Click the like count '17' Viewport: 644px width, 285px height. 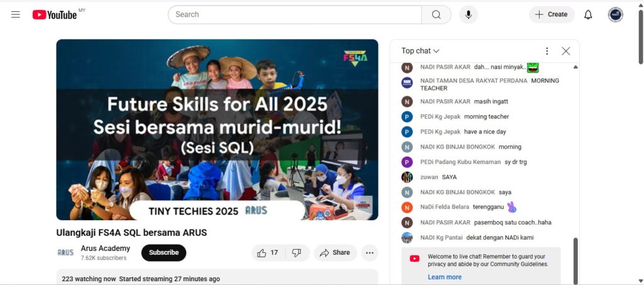pyautogui.click(x=274, y=253)
